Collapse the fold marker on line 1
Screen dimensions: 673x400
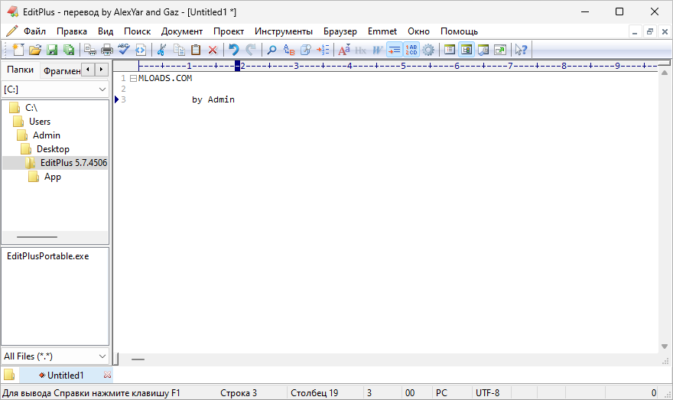click(x=133, y=79)
